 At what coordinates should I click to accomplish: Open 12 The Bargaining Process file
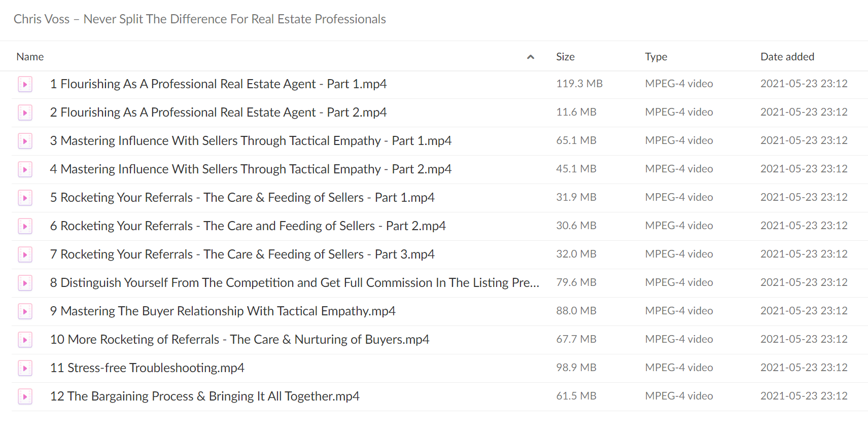point(204,396)
